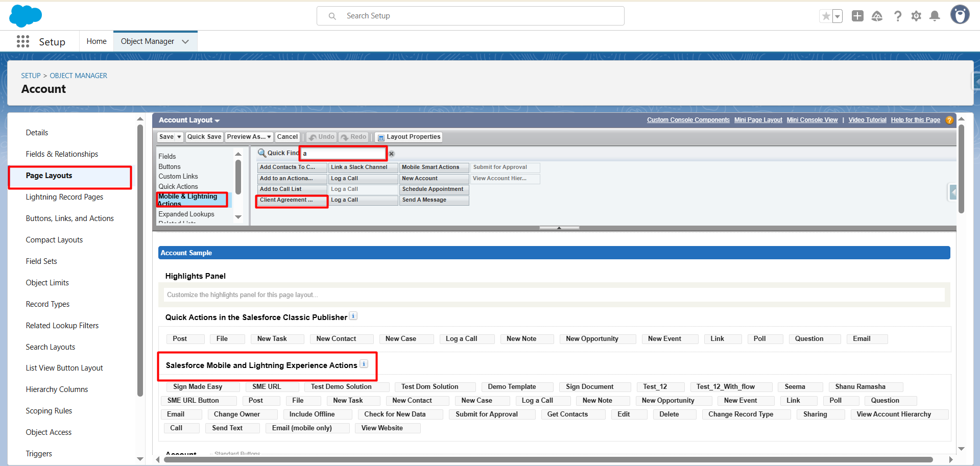
Task: Select Page Layouts in sidebar
Action: [49, 176]
